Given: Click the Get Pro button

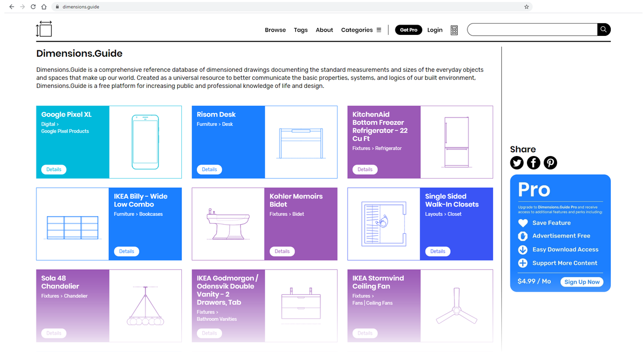Looking at the screenshot, I should tap(408, 30).
